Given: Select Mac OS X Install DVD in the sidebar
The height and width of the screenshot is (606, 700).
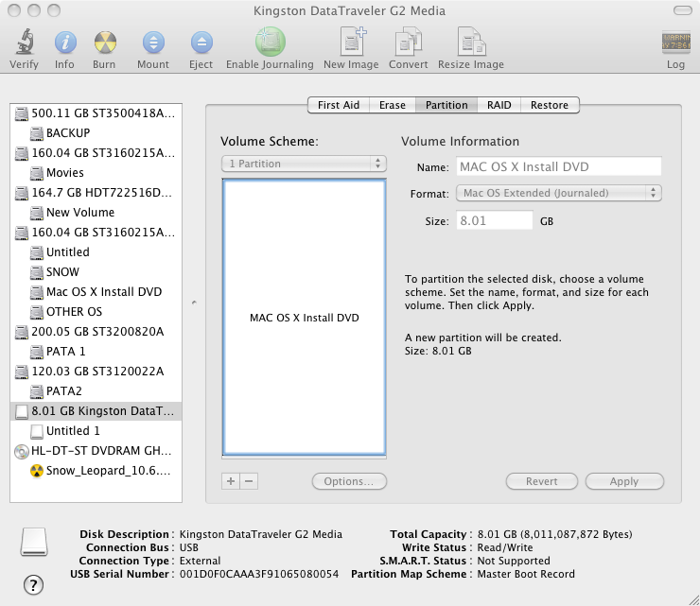Looking at the screenshot, I should pos(96,292).
